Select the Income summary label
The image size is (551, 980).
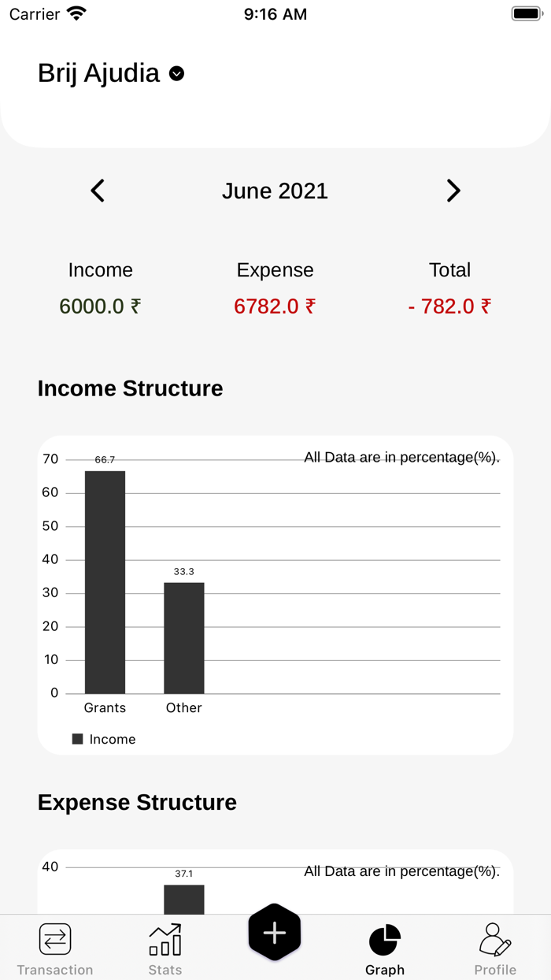(x=101, y=269)
